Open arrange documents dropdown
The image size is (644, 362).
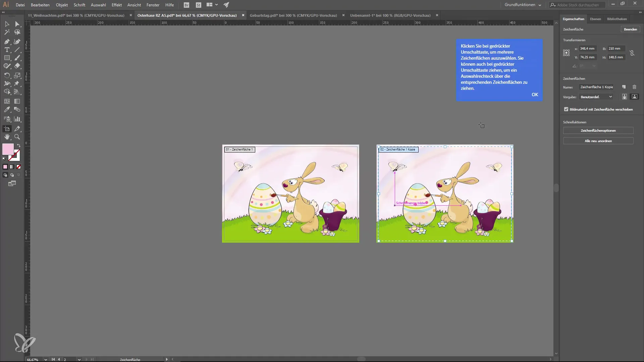(x=212, y=5)
